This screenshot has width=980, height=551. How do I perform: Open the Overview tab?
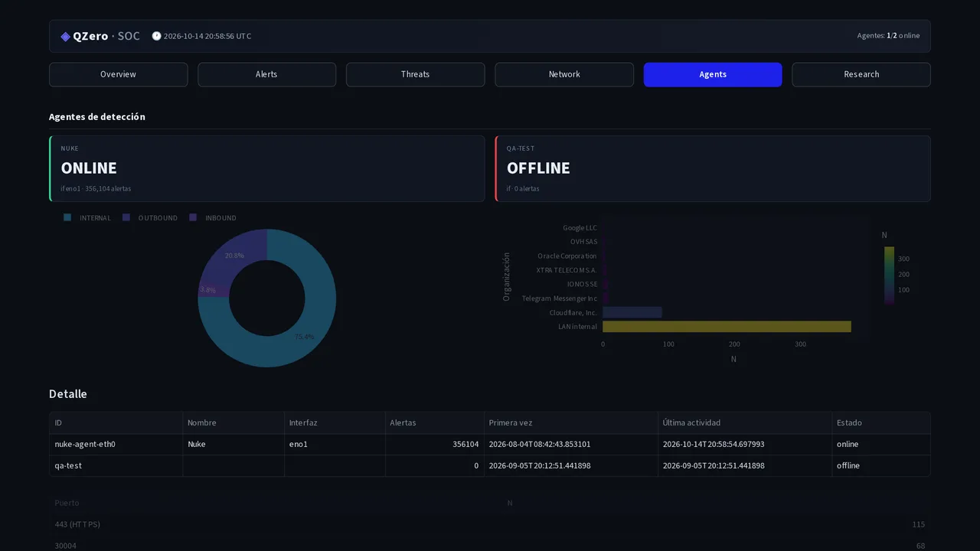click(x=118, y=74)
